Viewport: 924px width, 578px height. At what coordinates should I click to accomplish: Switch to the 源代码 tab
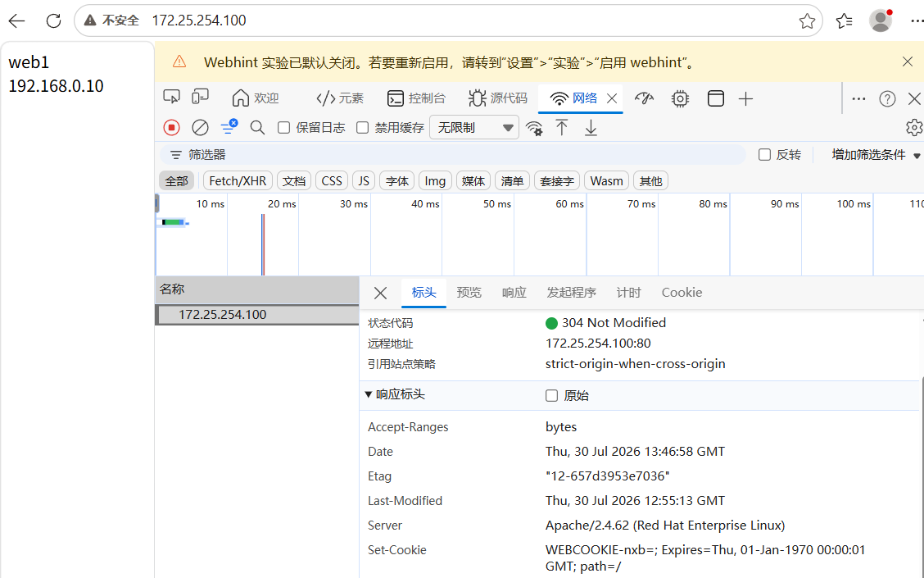(x=498, y=98)
